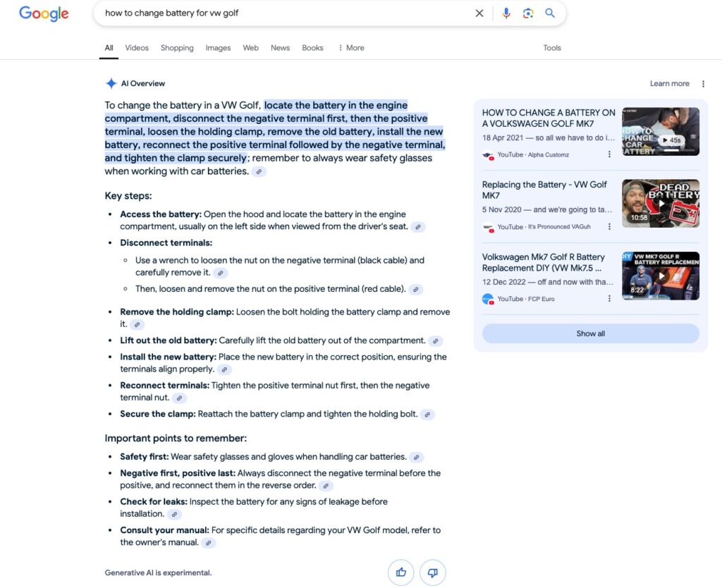
Task: Give thumbs down feedback on AI Overview
Action: (x=433, y=572)
